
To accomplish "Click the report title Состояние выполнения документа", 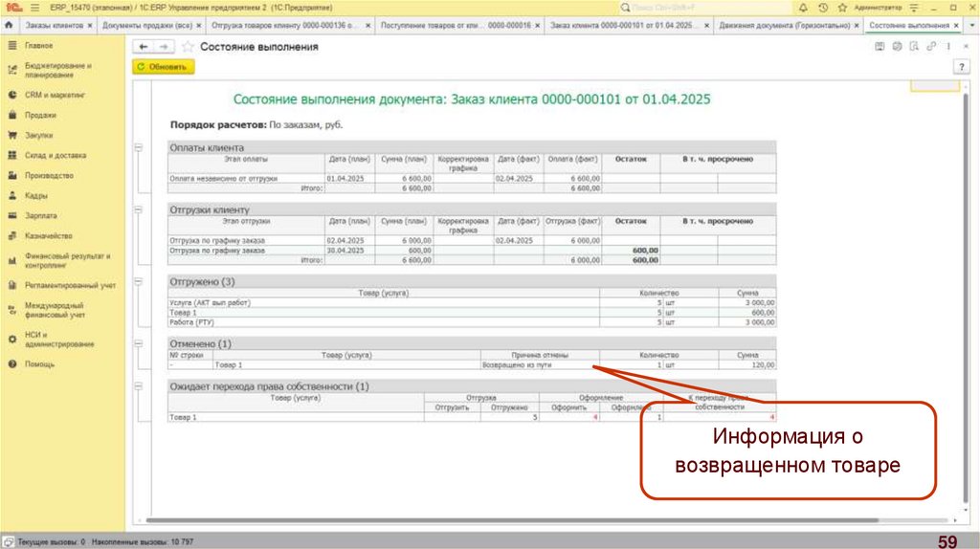I will (472, 99).
